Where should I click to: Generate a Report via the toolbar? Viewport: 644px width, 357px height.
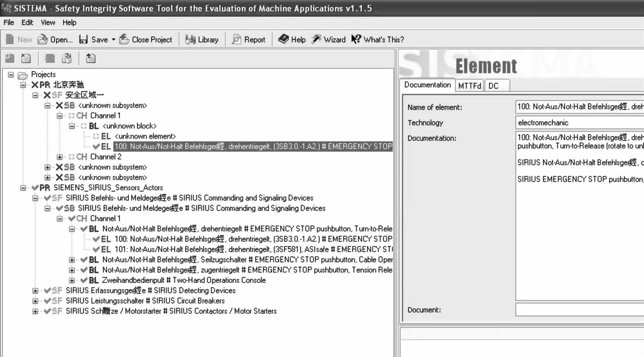click(248, 39)
